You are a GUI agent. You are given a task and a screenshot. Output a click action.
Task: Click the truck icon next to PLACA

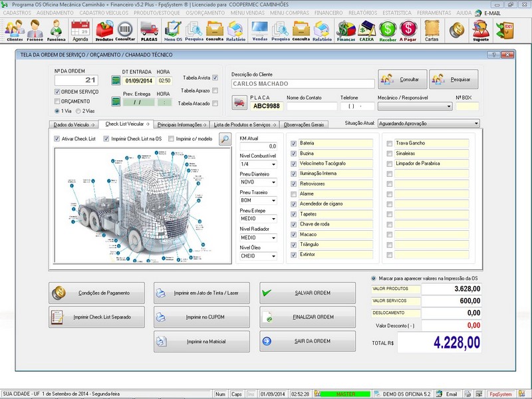click(x=239, y=103)
